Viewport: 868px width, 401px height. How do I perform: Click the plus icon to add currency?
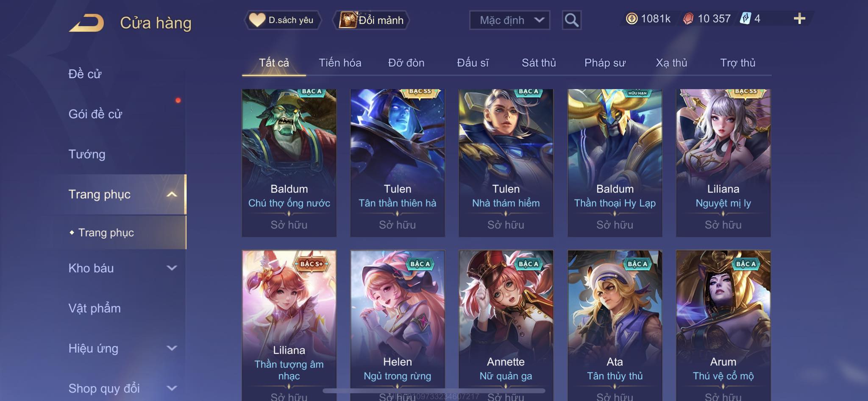799,18
